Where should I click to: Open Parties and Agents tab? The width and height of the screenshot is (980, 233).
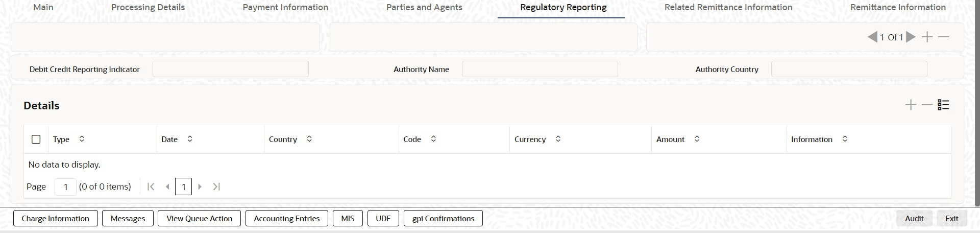(424, 7)
